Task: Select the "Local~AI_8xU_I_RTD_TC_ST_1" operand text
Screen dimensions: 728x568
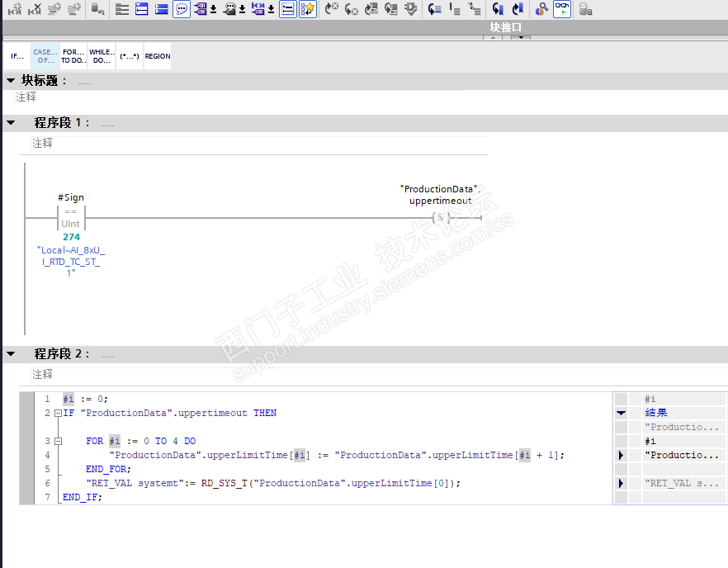Action: (71, 262)
